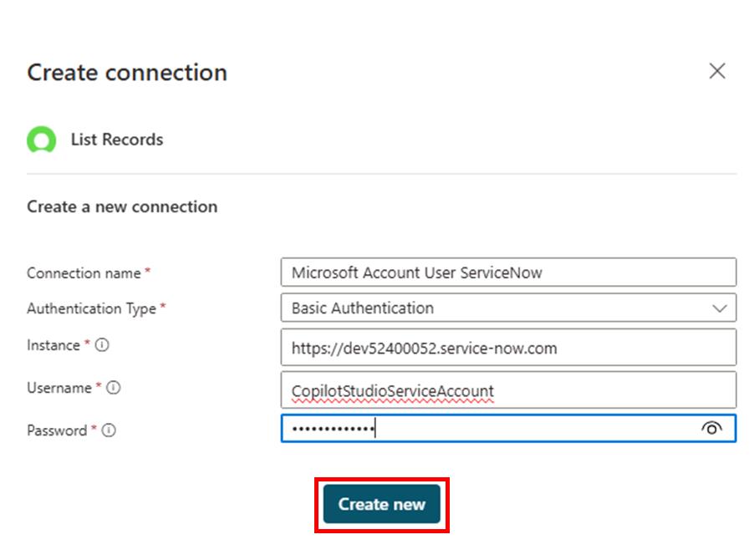Click the Connection name field label
Screen dimensions: 754x560
click(x=85, y=273)
